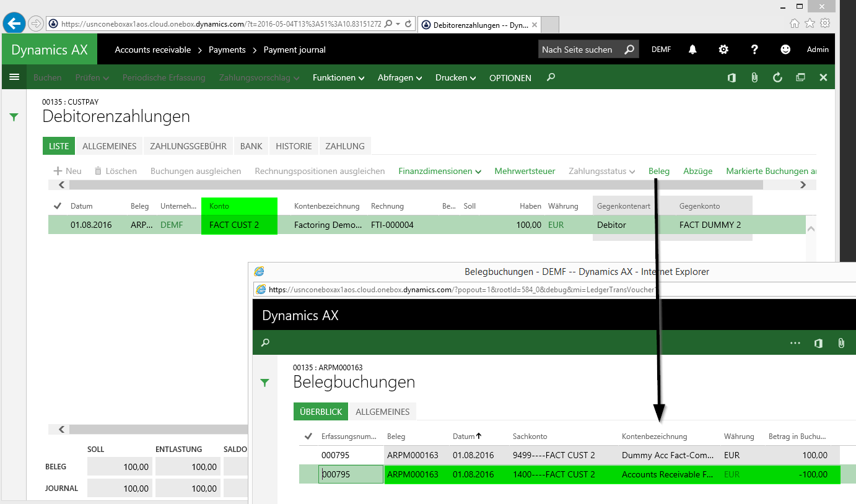Click the refresh icon in main toolbar
Image resolution: width=856 pixels, height=504 pixels.
pyautogui.click(x=777, y=77)
